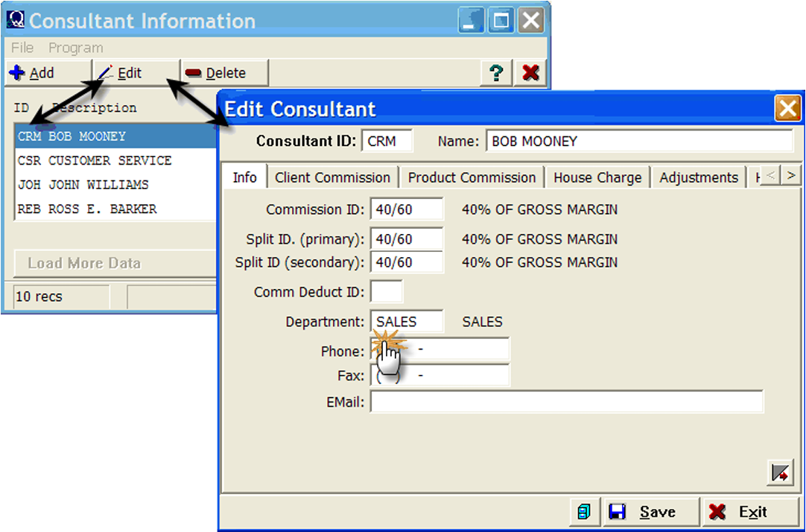Click the Commission ID field

coord(407,209)
